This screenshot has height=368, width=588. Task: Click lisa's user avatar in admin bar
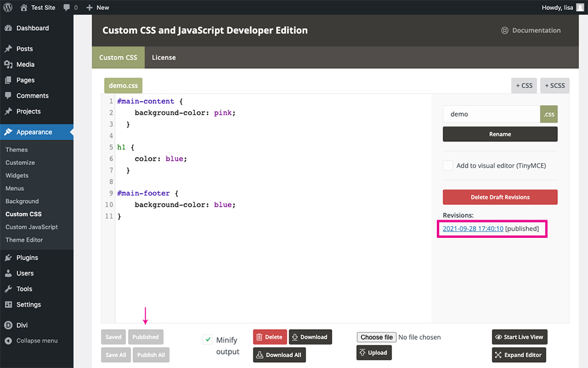[580, 8]
